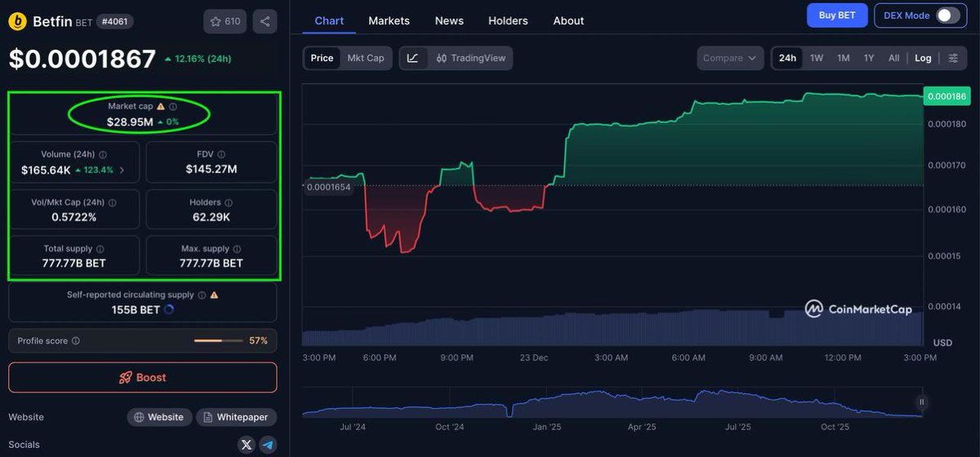Click the share icon button

click(x=265, y=21)
